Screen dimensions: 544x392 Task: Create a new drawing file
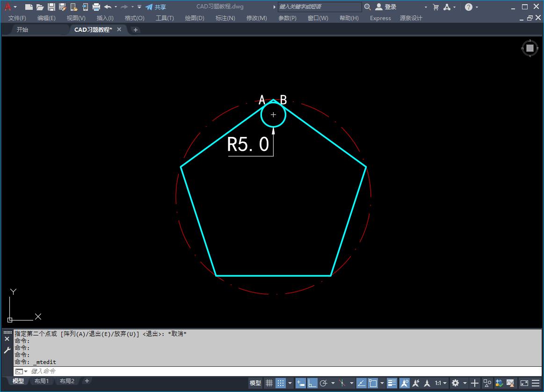[x=29, y=7]
